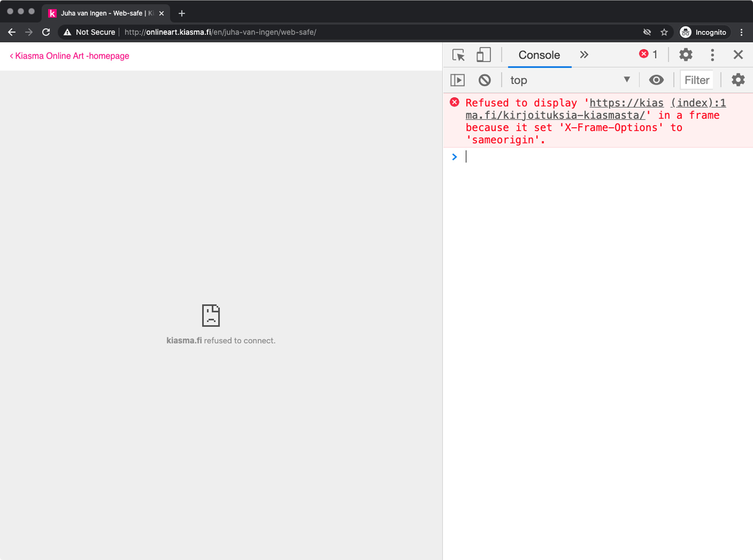Open Chrome three-dot browser menu
The height and width of the screenshot is (560, 753).
(741, 32)
